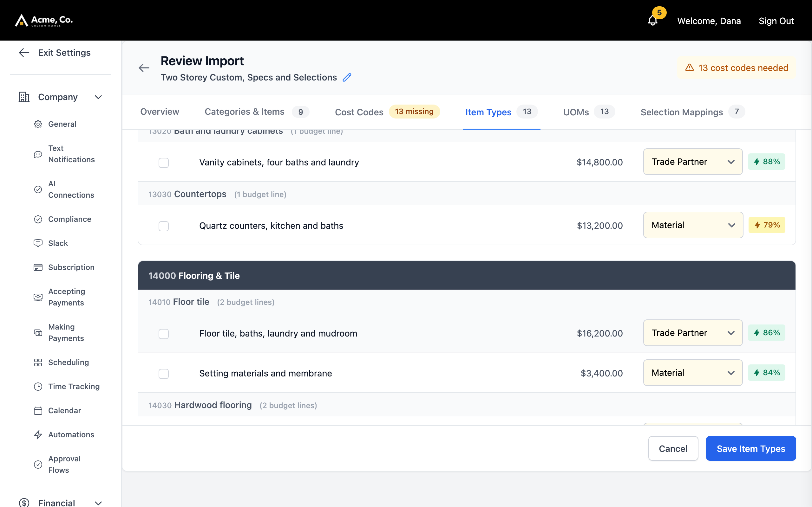Open the Quartz counters Material dropdown
812x507 pixels.
693,225
